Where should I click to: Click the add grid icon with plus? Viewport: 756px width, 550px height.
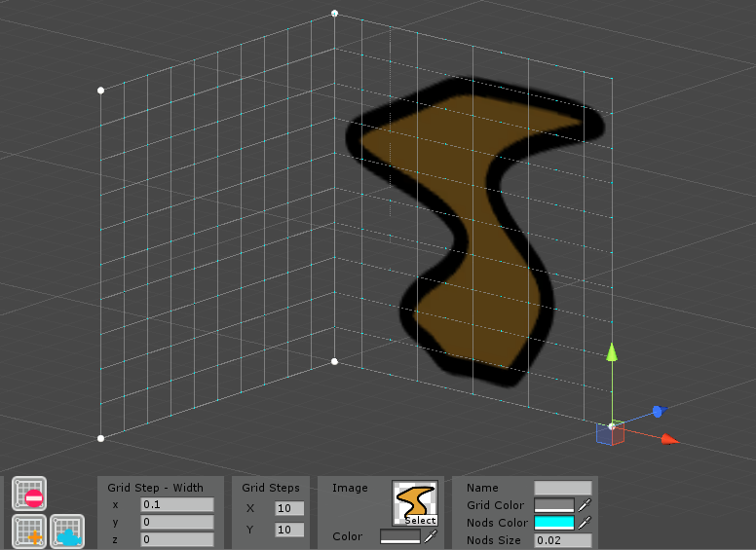(29, 532)
